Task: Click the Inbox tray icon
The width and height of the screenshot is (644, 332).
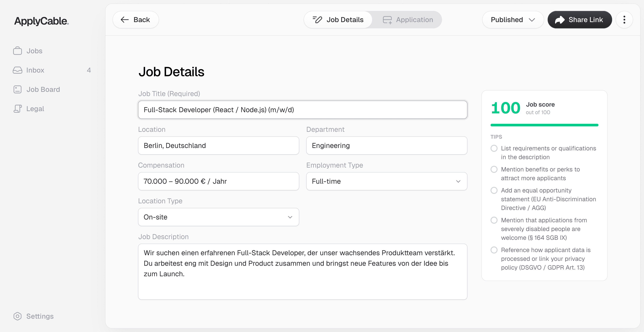Action: [18, 70]
